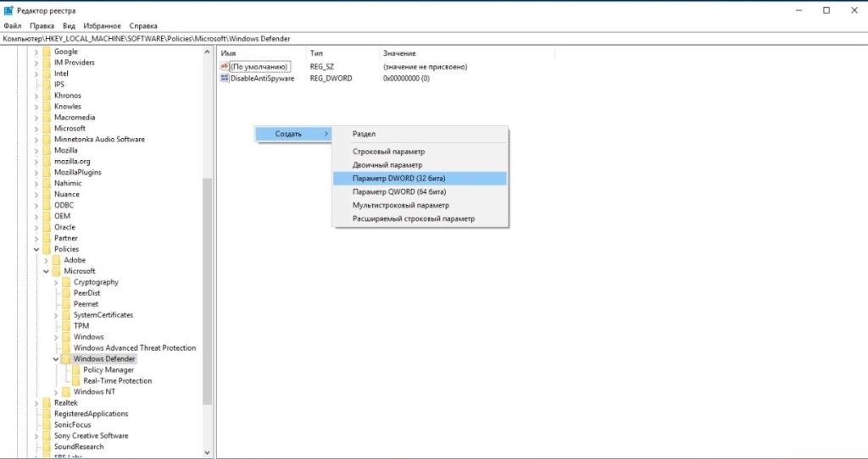Select the (По умолчанию) value name
Image resolution: width=868 pixels, height=459 pixels.
(259, 67)
